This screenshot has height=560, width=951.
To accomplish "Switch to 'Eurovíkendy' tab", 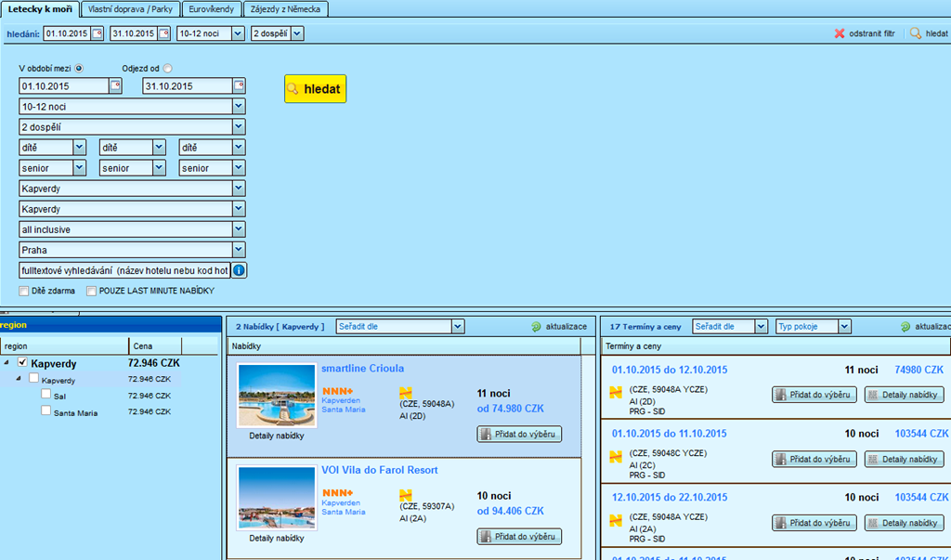I will (211, 9).
